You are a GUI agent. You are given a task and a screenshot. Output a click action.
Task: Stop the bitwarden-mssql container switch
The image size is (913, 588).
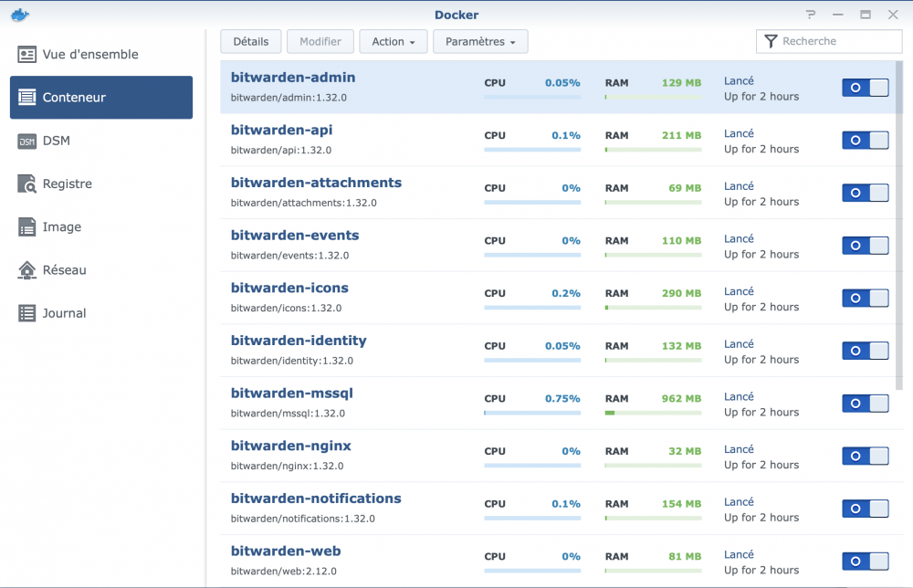[x=865, y=404]
